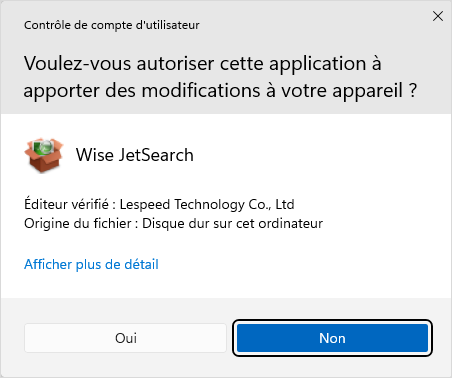Click the apporter des modifications heading line

pos(220,91)
